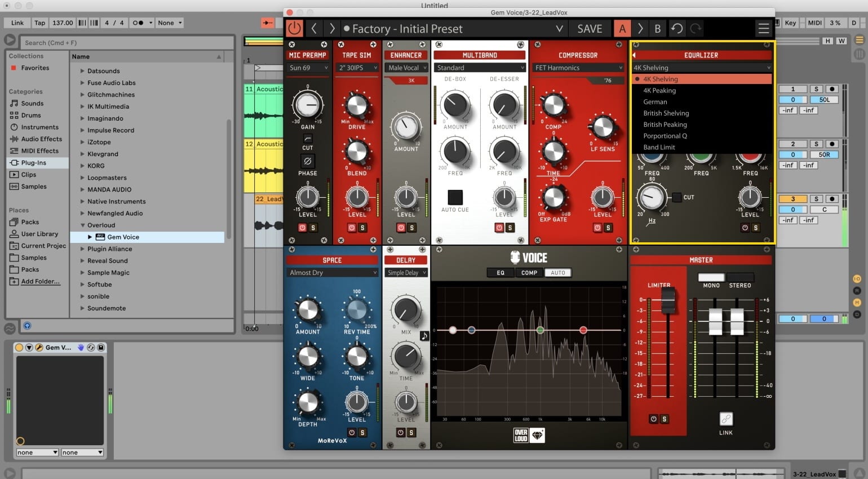Solo the Space reverb module

click(x=362, y=433)
